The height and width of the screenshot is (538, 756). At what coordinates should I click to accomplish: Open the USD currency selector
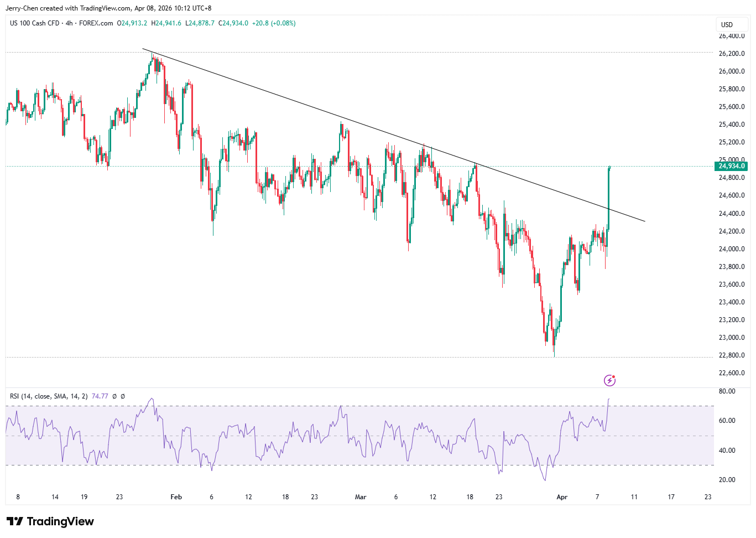(727, 24)
